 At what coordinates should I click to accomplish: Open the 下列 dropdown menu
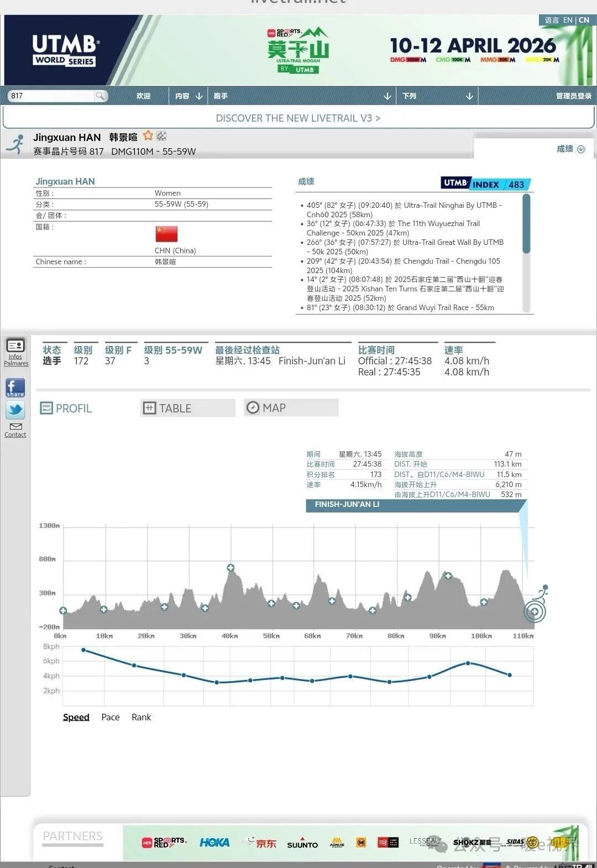click(x=437, y=96)
